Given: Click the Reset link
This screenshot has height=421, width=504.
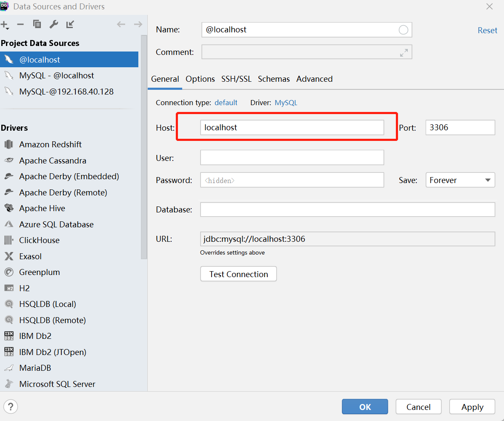Looking at the screenshot, I should 487,30.
